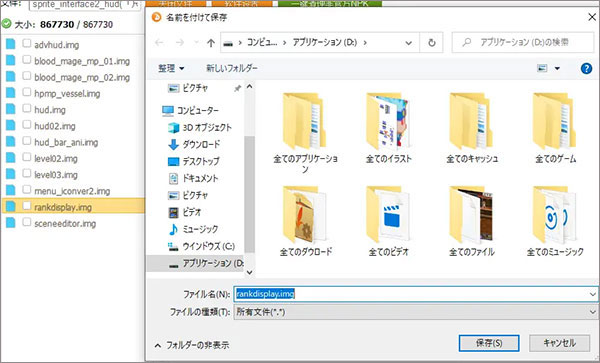Click the アプリケーション (D:)の検索 search box
The width and height of the screenshot is (600, 363).
point(523,42)
